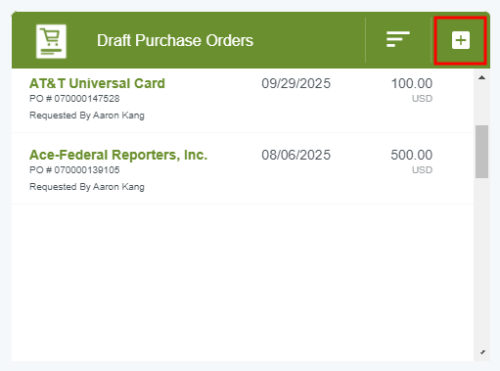This screenshot has width=500, height=371.
Task: Open the Ace-Federal Reporters, Inc. order
Action: (x=118, y=155)
